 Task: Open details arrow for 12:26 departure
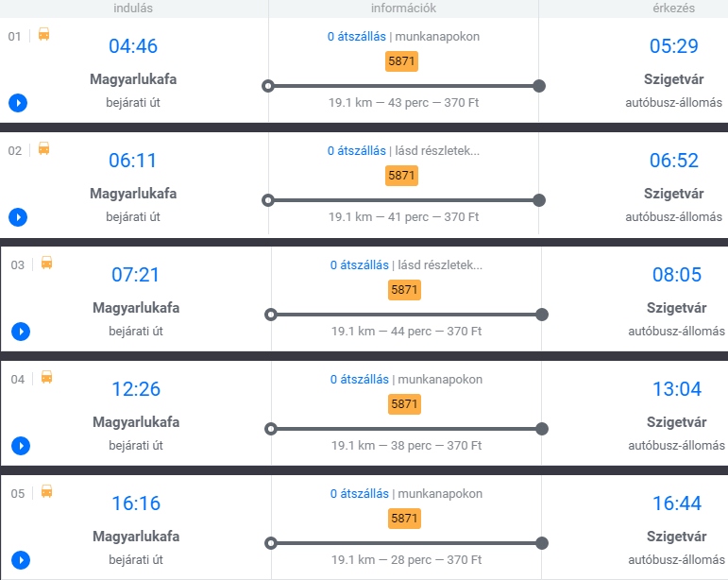pyautogui.click(x=20, y=446)
